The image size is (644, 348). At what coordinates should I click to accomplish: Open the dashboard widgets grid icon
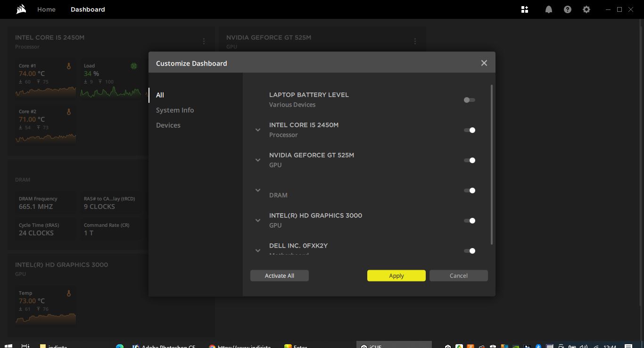tap(525, 9)
